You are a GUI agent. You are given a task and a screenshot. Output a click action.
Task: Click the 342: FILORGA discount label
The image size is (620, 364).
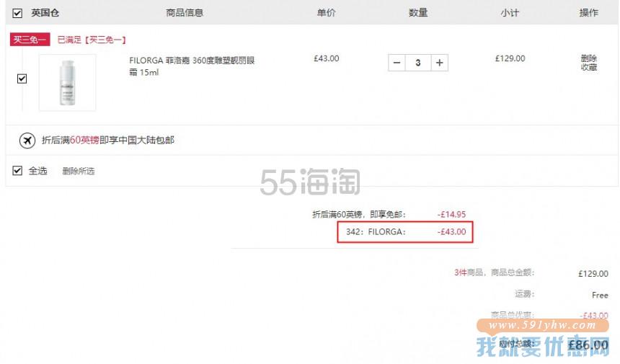tap(376, 231)
